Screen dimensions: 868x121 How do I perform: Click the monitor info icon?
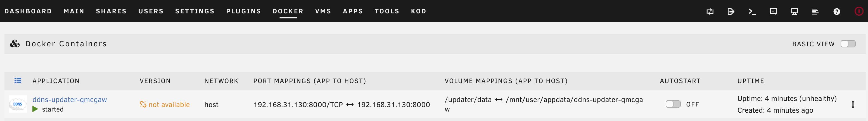(795, 12)
